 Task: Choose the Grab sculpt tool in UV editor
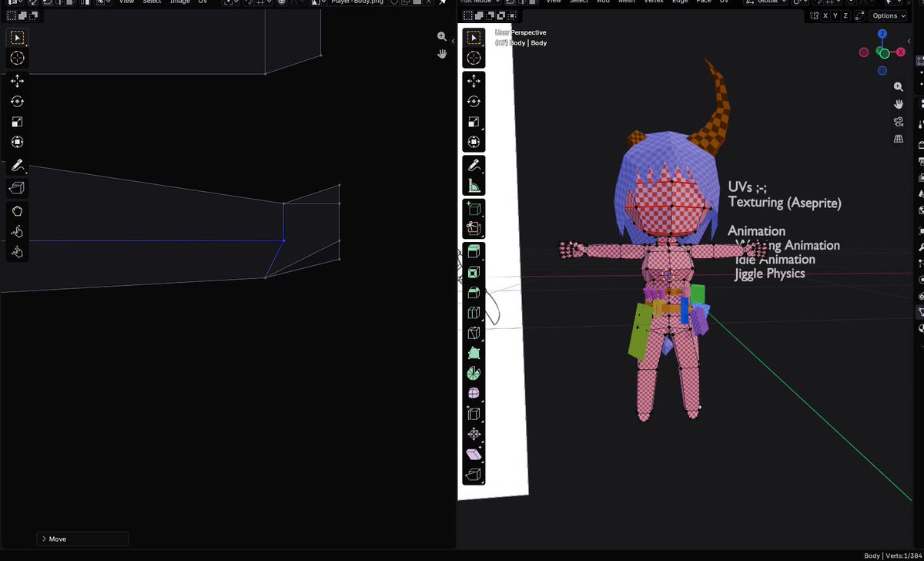(x=17, y=210)
